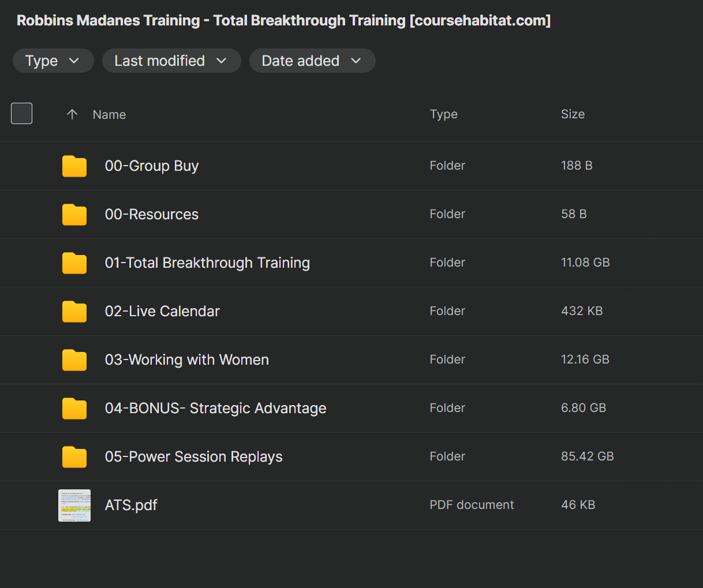Click the 05-Power Session Replays folder icon
The image size is (703, 588).
click(74, 457)
